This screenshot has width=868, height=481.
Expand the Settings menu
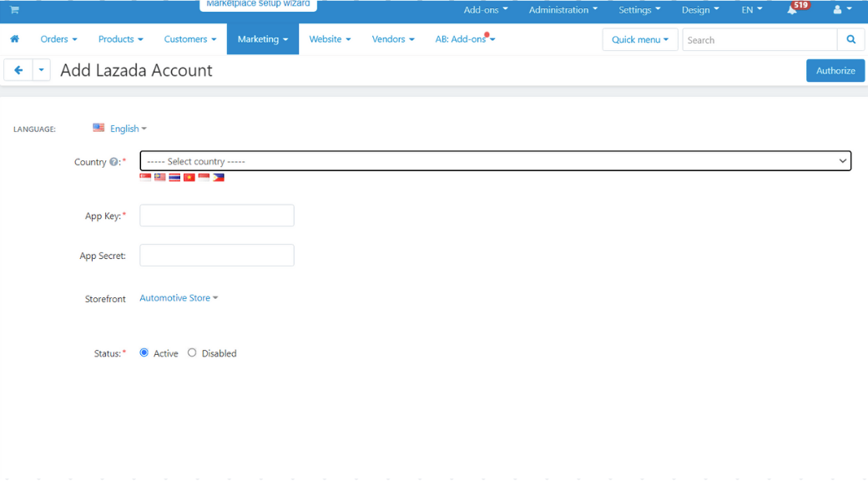[639, 9]
